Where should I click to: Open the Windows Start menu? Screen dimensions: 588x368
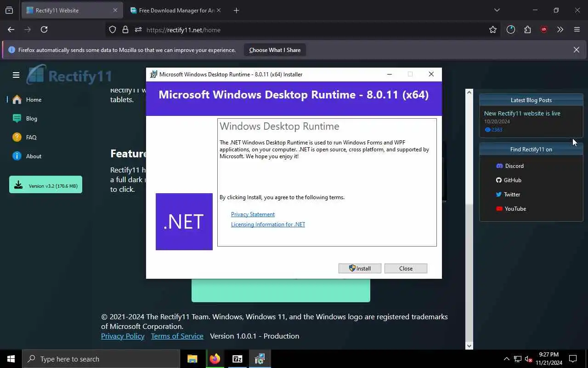pyautogui.click(x=11, y=359)
